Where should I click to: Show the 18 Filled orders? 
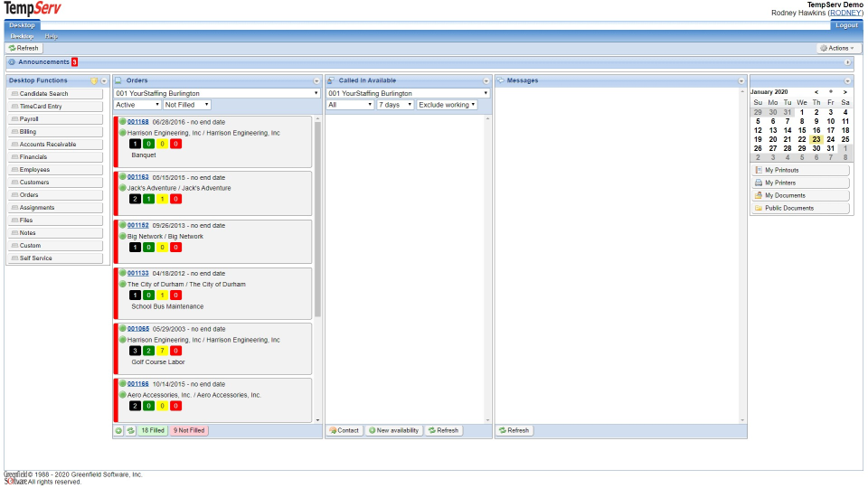tap(152, 430)
